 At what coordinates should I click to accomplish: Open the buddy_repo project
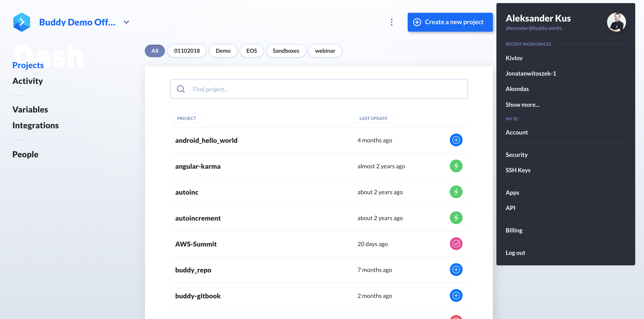pyautogui.click(x=193, y=270)
